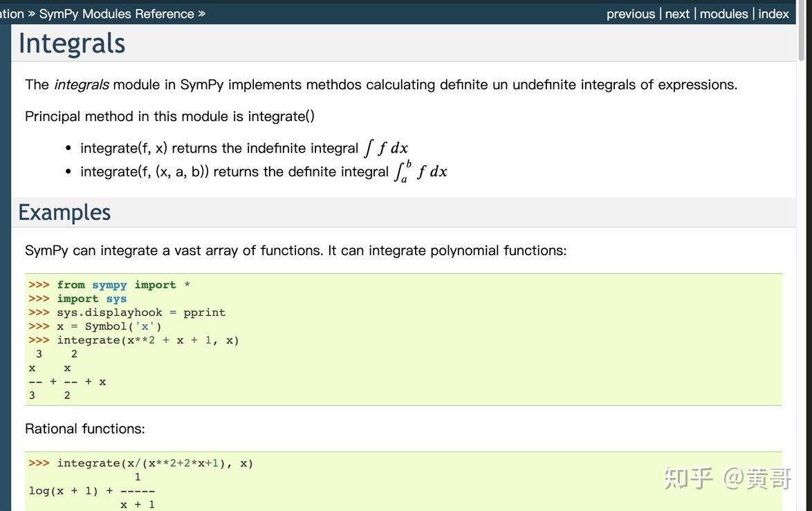Click the italic word 'integrals' in the intro
The height and width of the screenshot is (511, 812).
pyautogui.click(x=82, y=85)
